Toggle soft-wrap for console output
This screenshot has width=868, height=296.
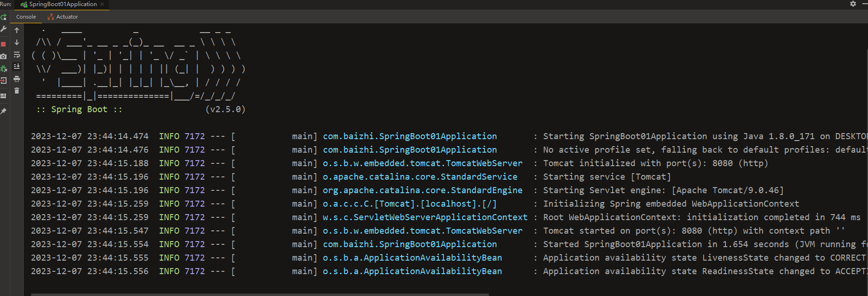click(x=17, y=54)
